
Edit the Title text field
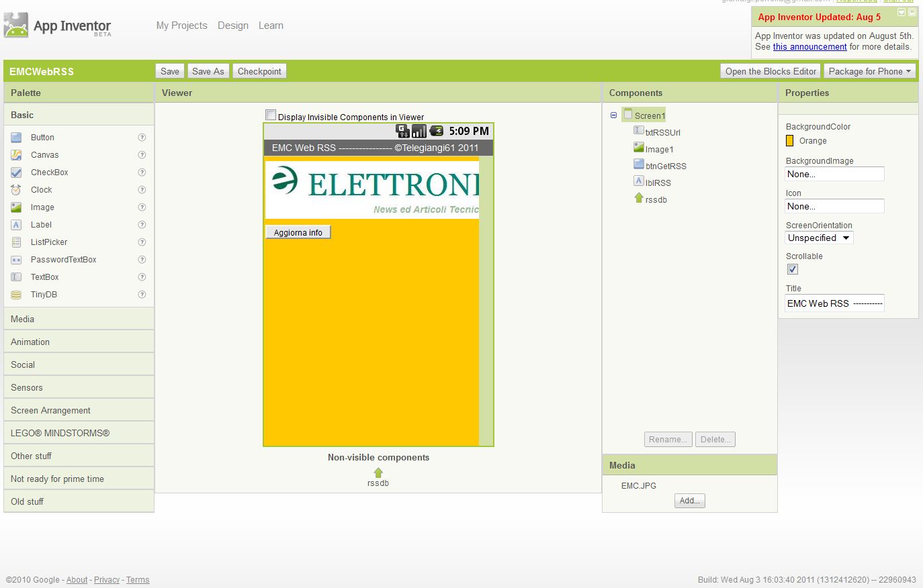pyautogui.click(x=834, y=303)
